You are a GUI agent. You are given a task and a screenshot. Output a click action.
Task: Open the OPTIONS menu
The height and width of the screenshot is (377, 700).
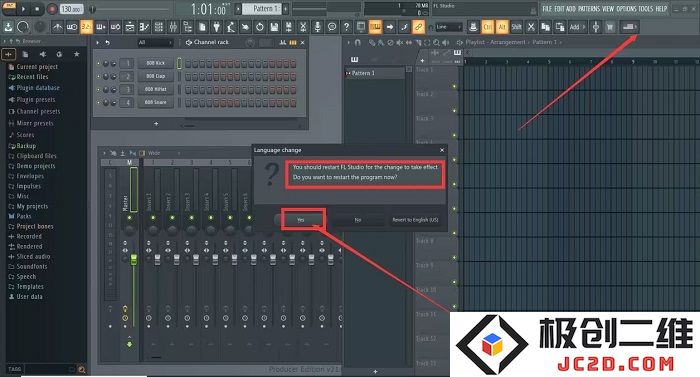coord(626,8)
